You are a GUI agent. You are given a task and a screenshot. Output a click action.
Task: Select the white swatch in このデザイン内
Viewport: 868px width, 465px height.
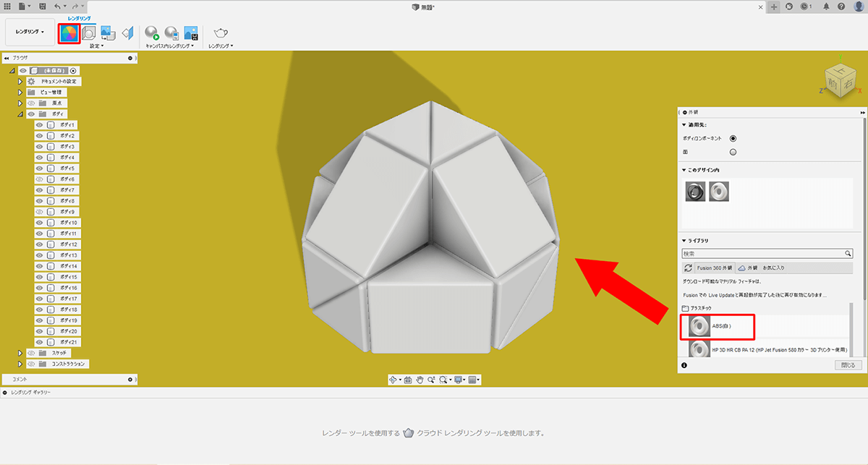click(719, 191)
